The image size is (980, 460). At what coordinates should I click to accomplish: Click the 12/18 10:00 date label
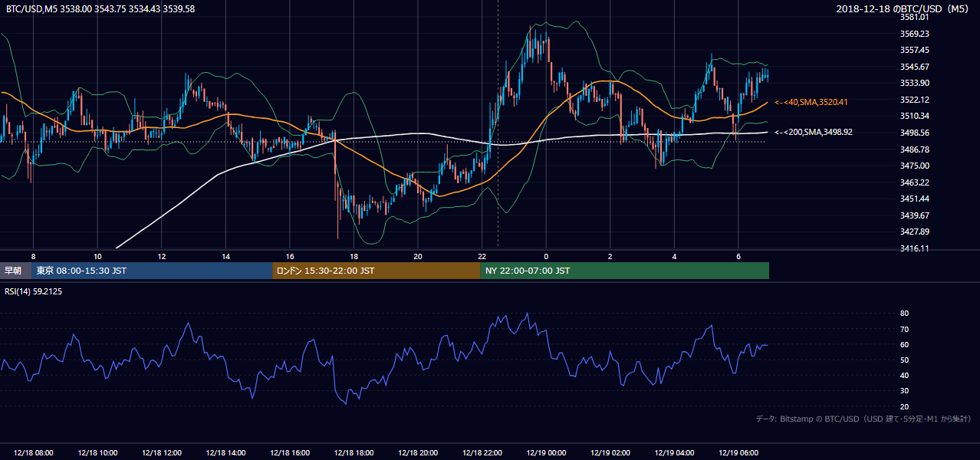pyautogui.click(x=97, y=453)
